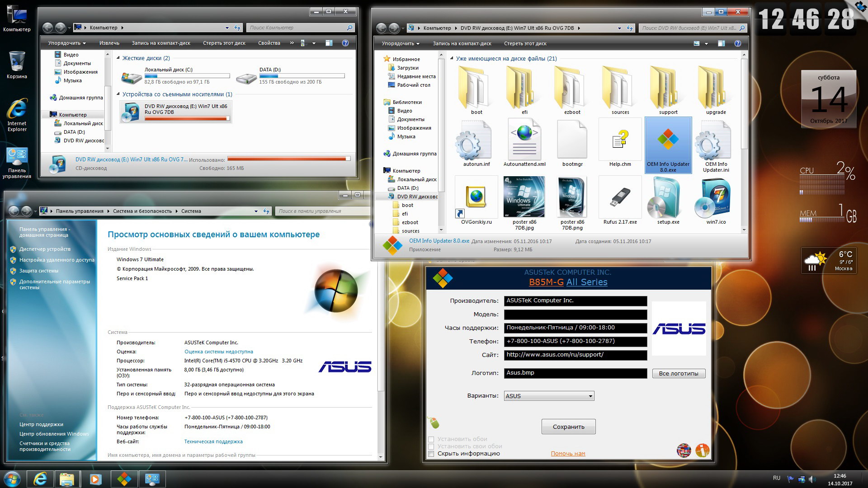Enable the Скрыть информацию checkbox
This screenshot has height=488, width=868.
click(x=431, y=454)
